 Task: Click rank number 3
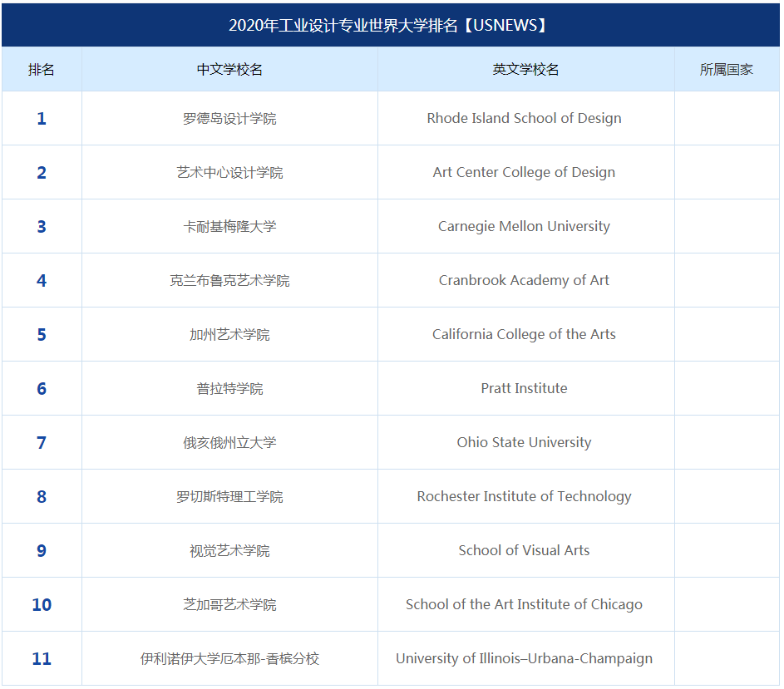pyautogui.click(x=42, y=227)
